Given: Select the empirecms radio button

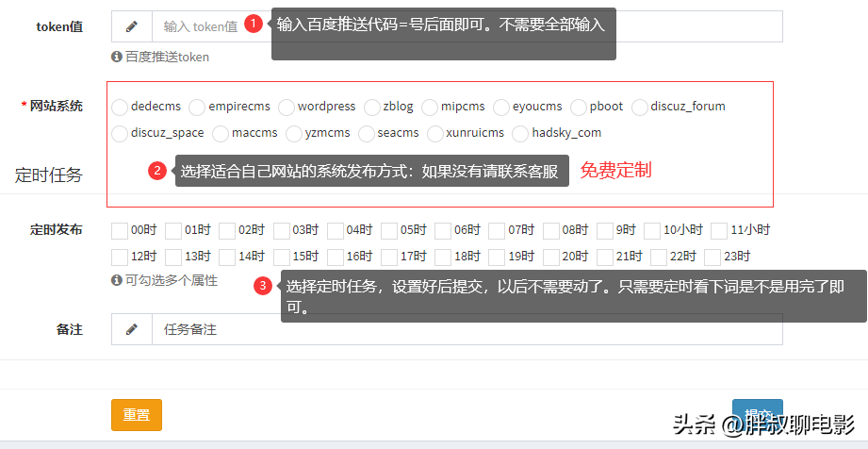Looking at the screenshot, I should pos(197,107).
